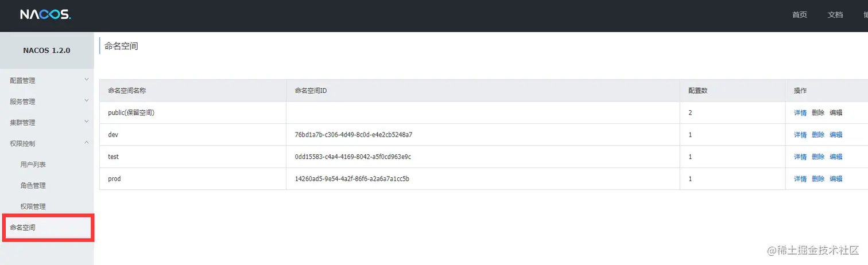868x265 pixels.
Task: Click config count 1 in dev row
Action: 690,135
